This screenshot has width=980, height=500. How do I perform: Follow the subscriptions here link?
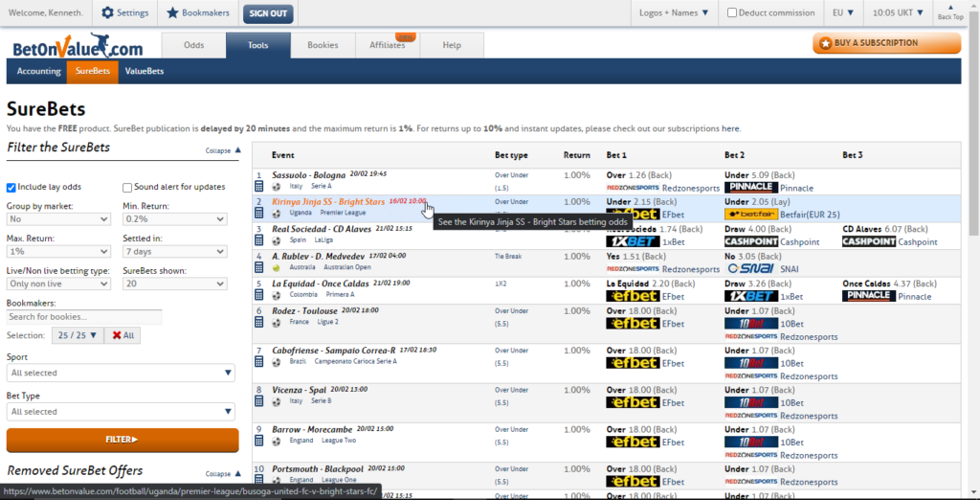(730, 129)
